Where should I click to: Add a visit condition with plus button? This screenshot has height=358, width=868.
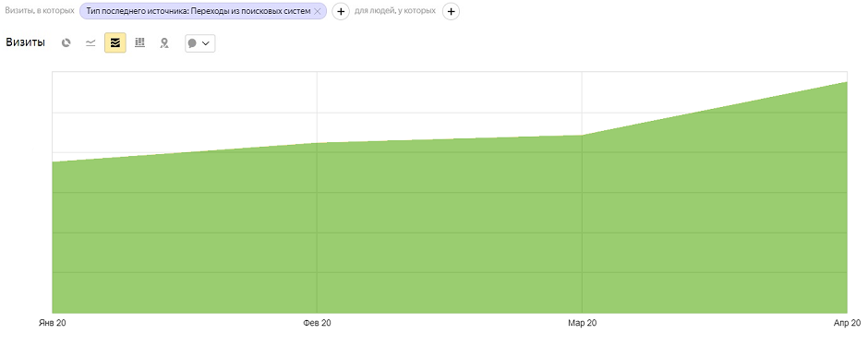click(341, 11)
